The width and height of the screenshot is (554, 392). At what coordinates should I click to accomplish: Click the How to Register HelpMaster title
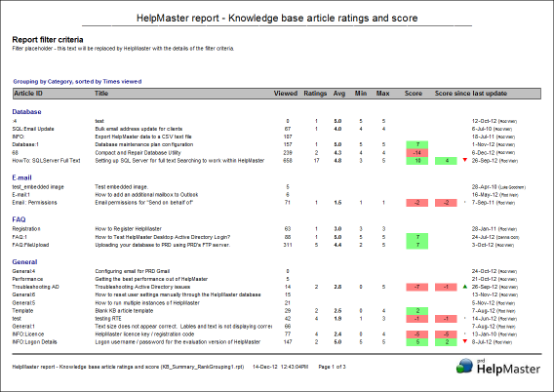click(x=128, y=229)
